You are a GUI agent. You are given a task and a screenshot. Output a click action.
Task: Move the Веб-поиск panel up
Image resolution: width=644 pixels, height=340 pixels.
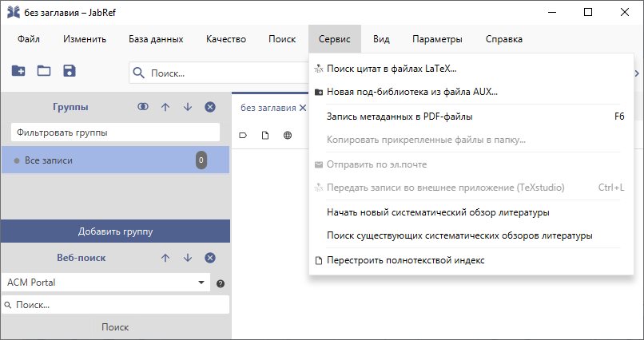coord(165,258)
